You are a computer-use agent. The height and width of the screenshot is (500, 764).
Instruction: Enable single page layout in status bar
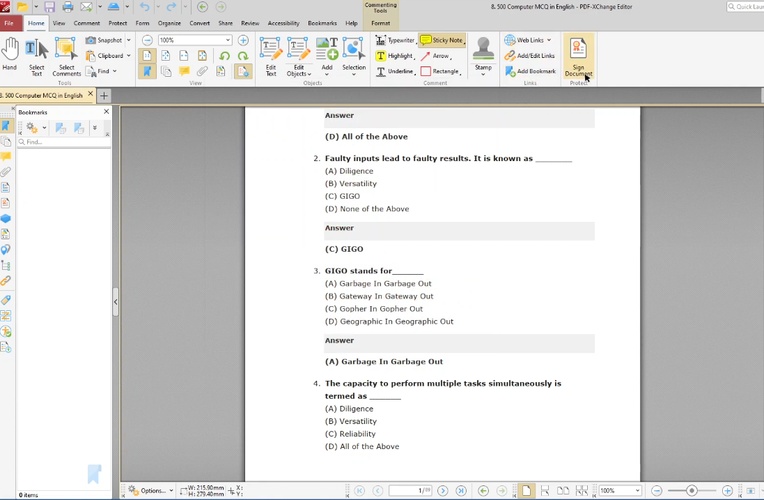pos(526,491)
